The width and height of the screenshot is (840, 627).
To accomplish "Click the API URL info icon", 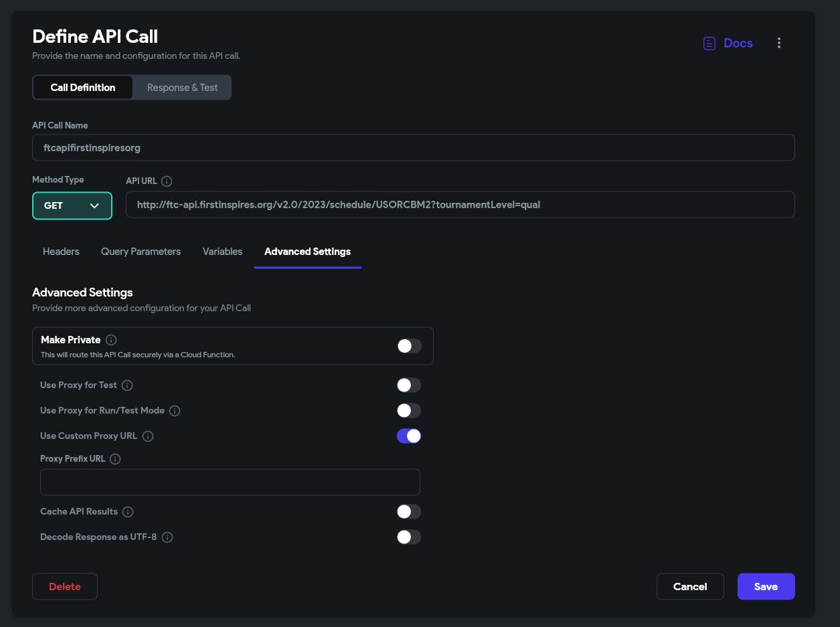I will (167, 181).
